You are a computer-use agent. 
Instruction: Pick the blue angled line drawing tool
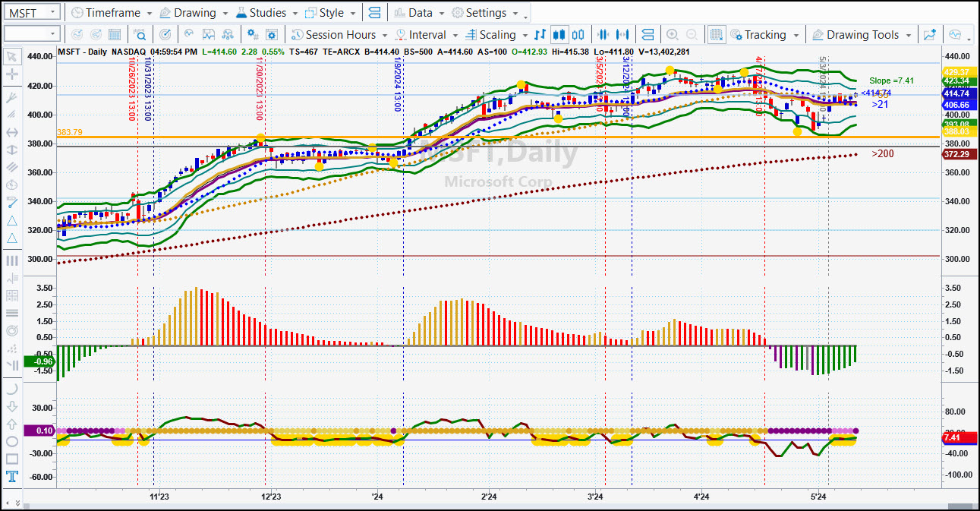tap(11, 203)
